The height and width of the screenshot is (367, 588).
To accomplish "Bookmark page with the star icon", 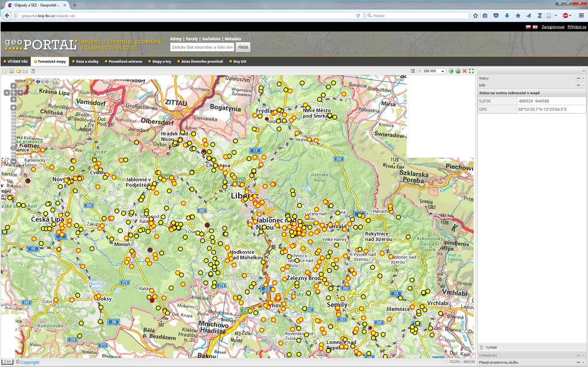I will click(x=475, y=16).
